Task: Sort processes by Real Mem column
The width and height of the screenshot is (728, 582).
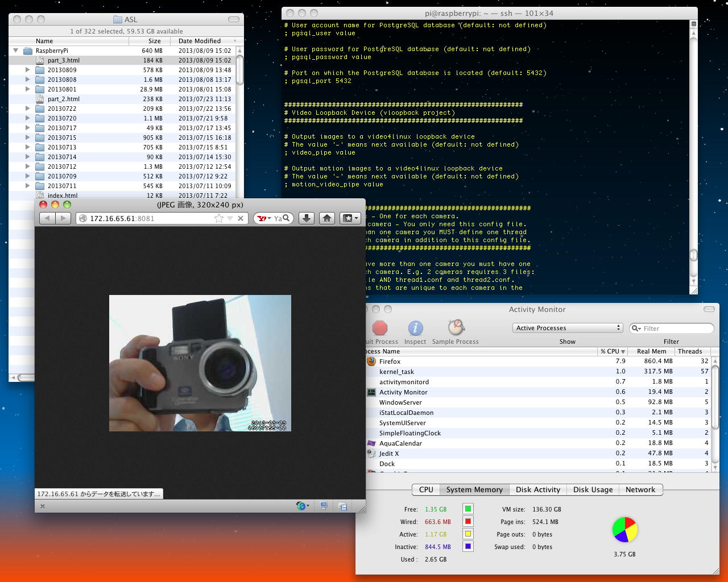Action: pyautogui.click(x=651, y=351)
